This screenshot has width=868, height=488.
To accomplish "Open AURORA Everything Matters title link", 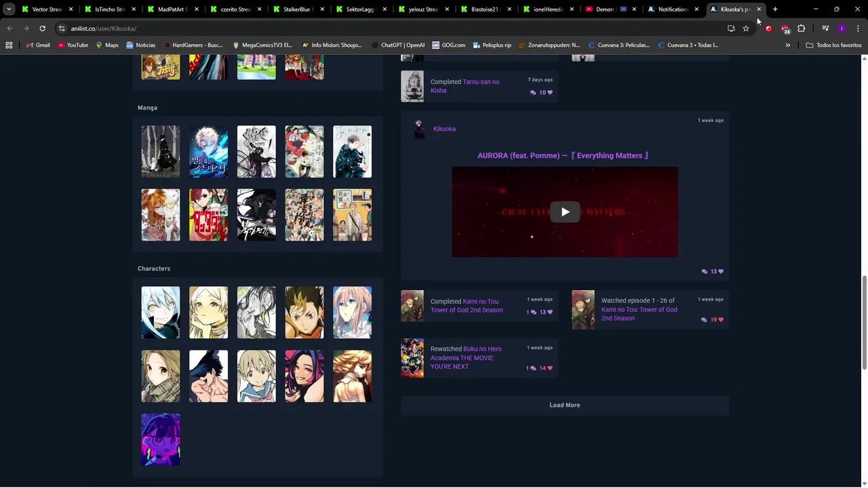I will click(563, 156).
